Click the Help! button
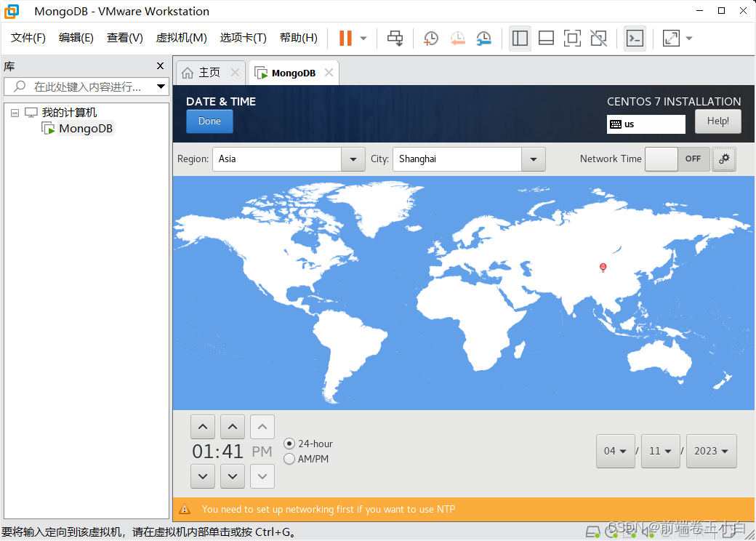This screenshot has height=541, width=756. [x=718, y=121]
